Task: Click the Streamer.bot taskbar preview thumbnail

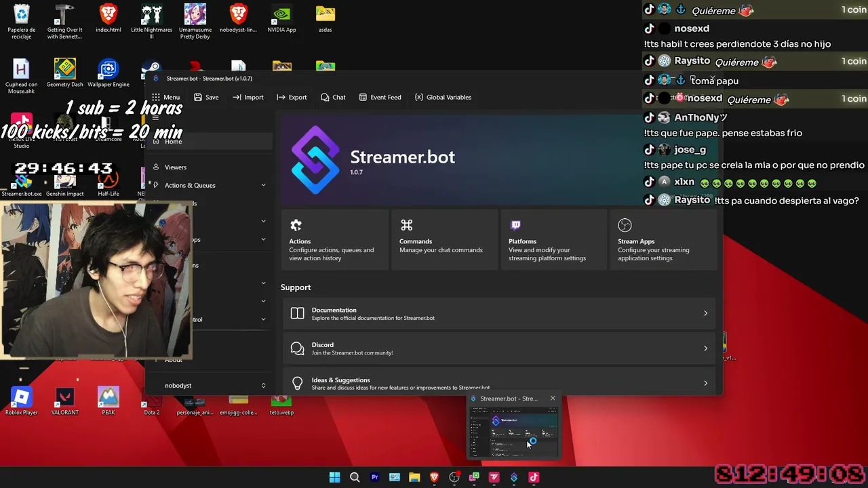Action: pos(514,432)
